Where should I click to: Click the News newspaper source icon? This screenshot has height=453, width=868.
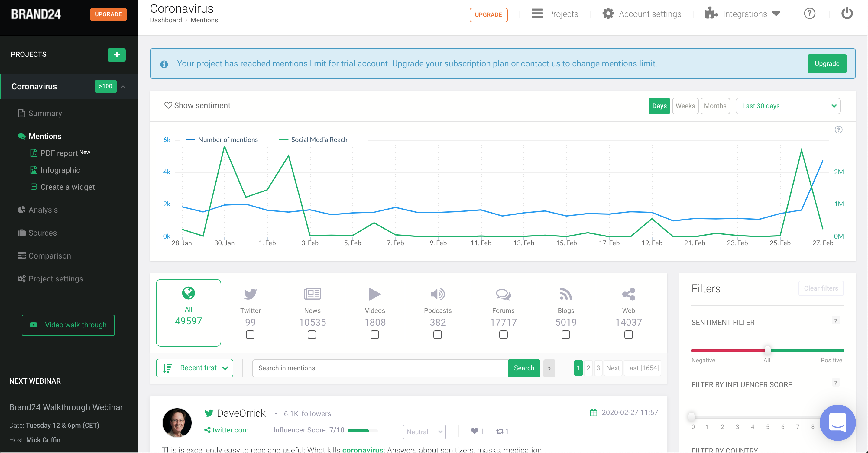point(313,294)
